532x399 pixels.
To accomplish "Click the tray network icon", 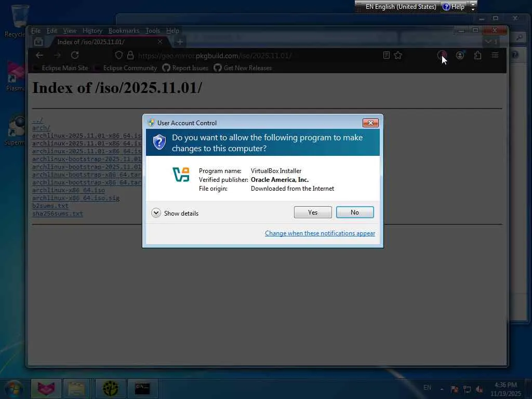I will pos(467,389).
